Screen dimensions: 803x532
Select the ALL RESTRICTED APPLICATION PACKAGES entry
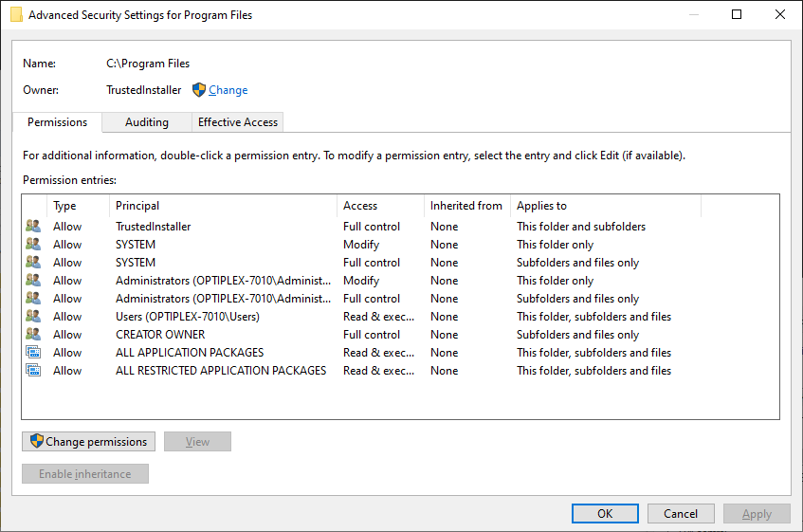(221, 370)
